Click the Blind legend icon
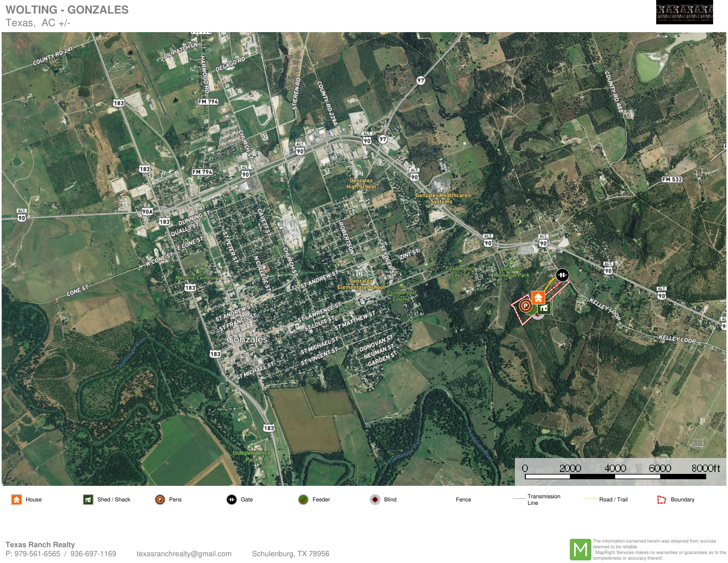Viewport: 728px width, 563px height. click(375, 499)
